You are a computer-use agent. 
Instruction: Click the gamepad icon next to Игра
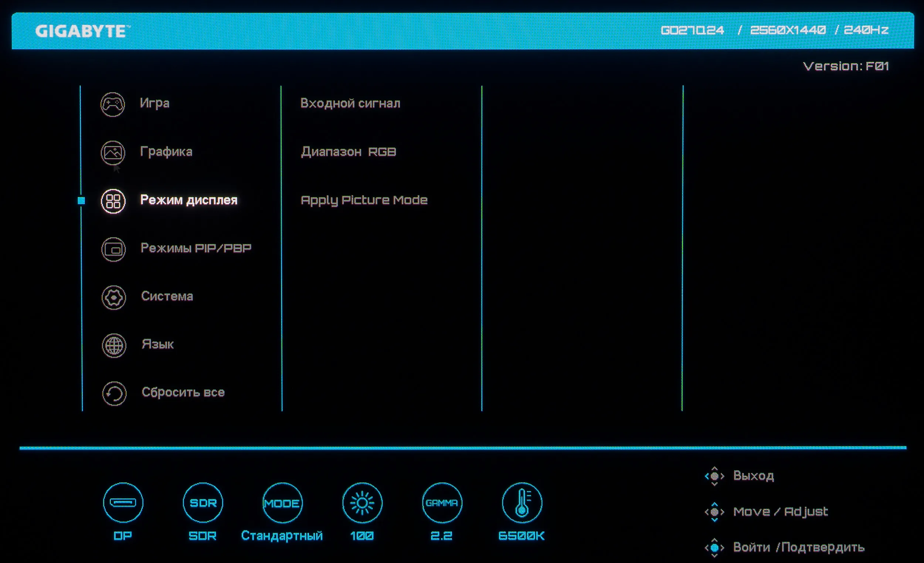pyautogui.click(x=112, y=104)
